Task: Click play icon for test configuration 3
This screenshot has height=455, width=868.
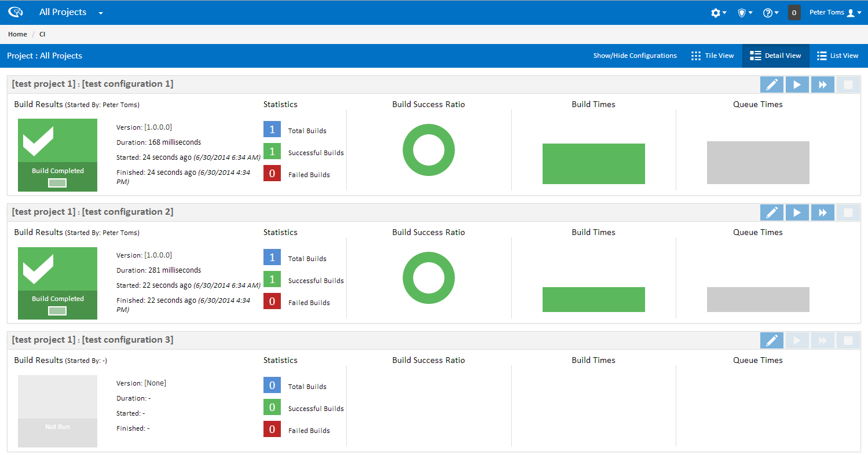Action: click(797, 340)
